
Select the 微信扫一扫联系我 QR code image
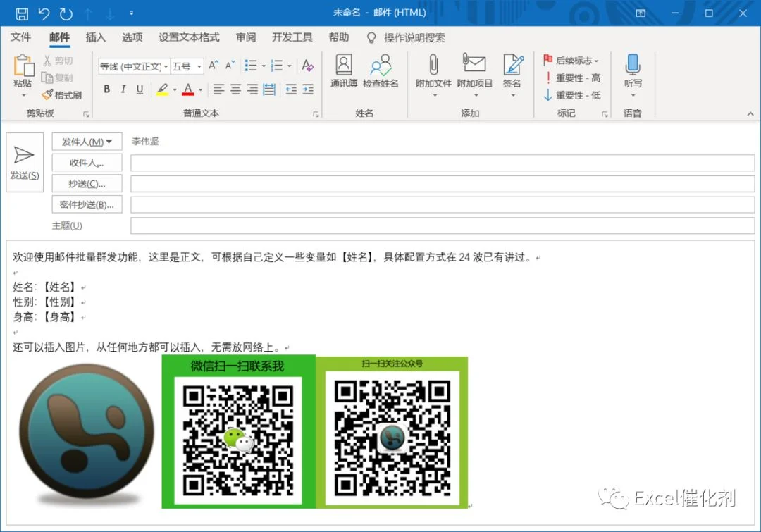pyautogui.click(x=238, y=431)
